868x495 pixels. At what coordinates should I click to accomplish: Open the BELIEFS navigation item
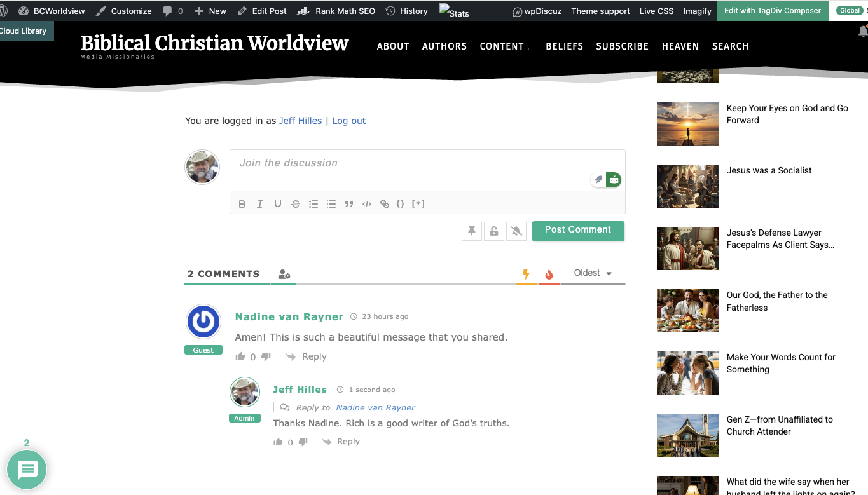(x=564, y=46)
